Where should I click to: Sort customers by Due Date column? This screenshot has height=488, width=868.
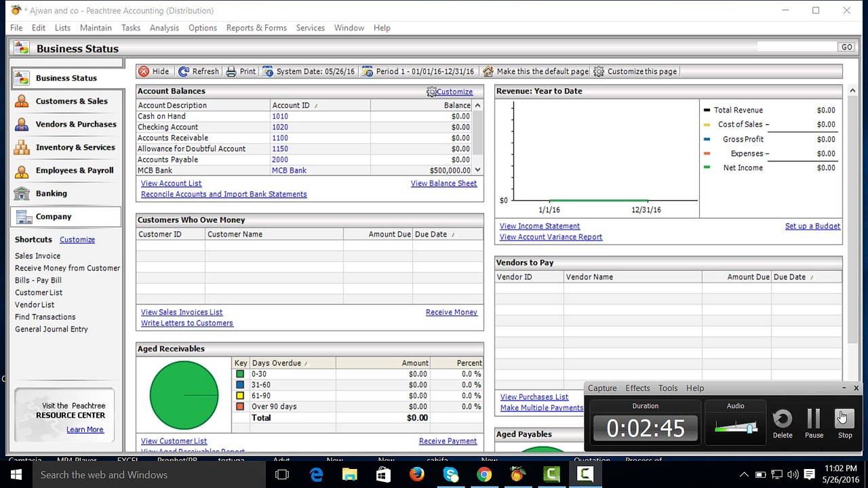click(x=448, y=235)
